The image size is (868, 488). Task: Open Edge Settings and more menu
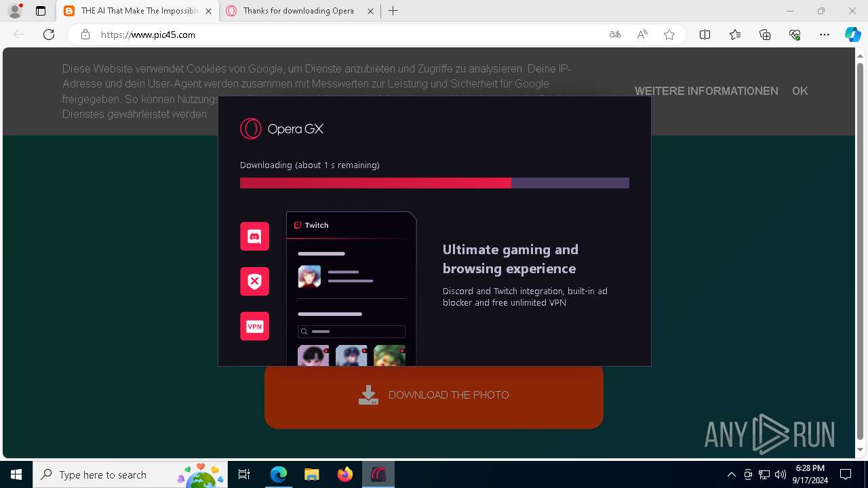pos(825,35)
